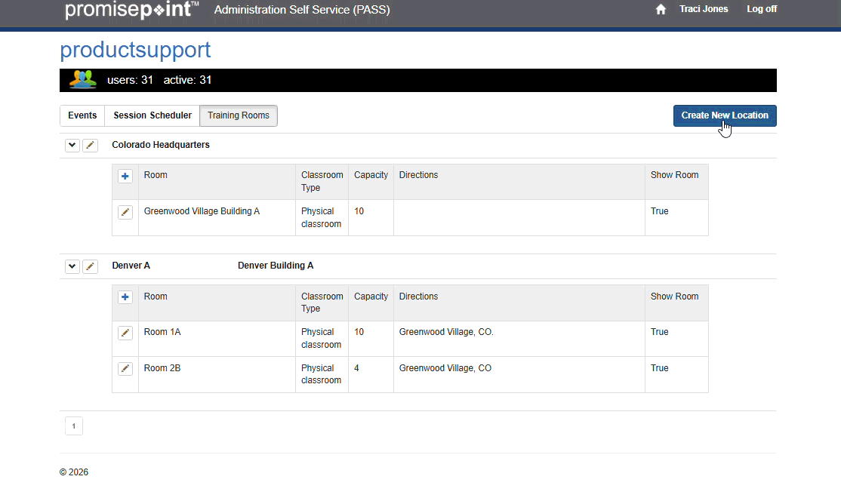Open Traci Jones user profile
This screenshot has width=841, height=504.
pyautogui.click(x=704, y=9)
